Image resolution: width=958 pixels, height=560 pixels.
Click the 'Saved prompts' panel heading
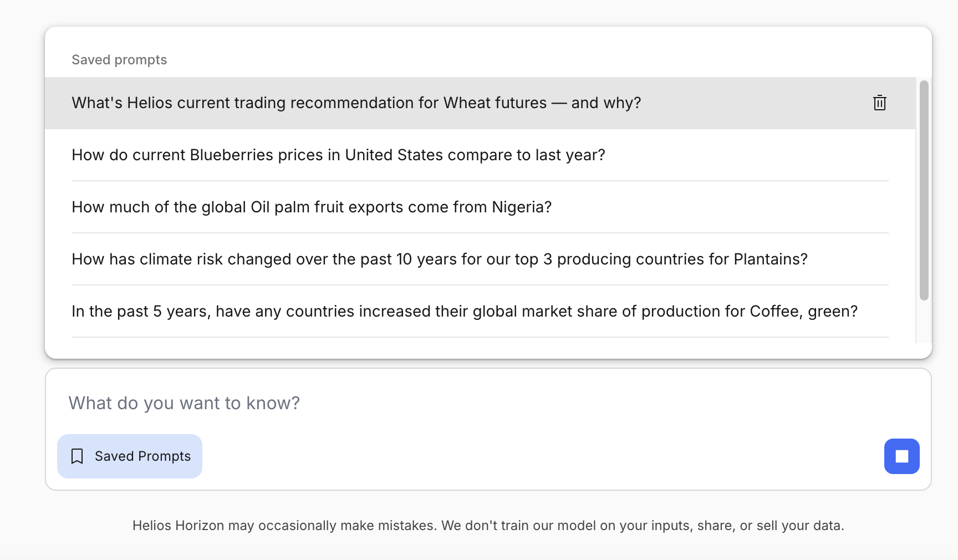click(119, 60)
